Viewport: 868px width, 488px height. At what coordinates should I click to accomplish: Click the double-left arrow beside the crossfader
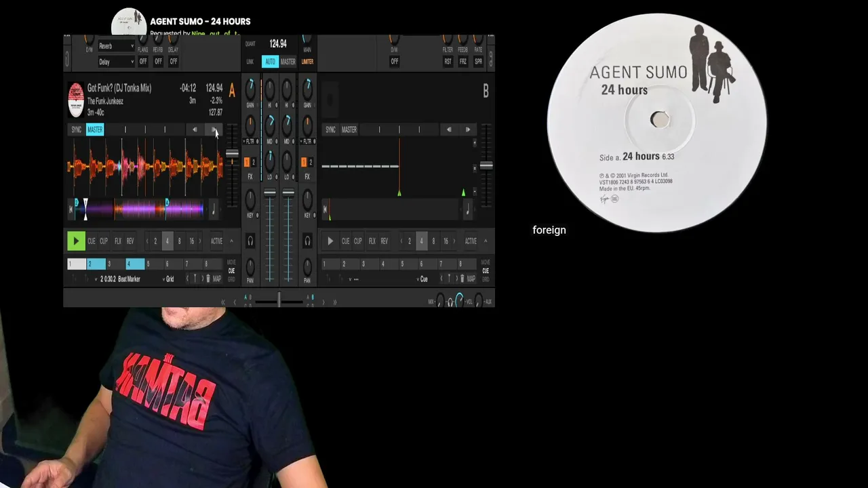click(x=223, y=302)
